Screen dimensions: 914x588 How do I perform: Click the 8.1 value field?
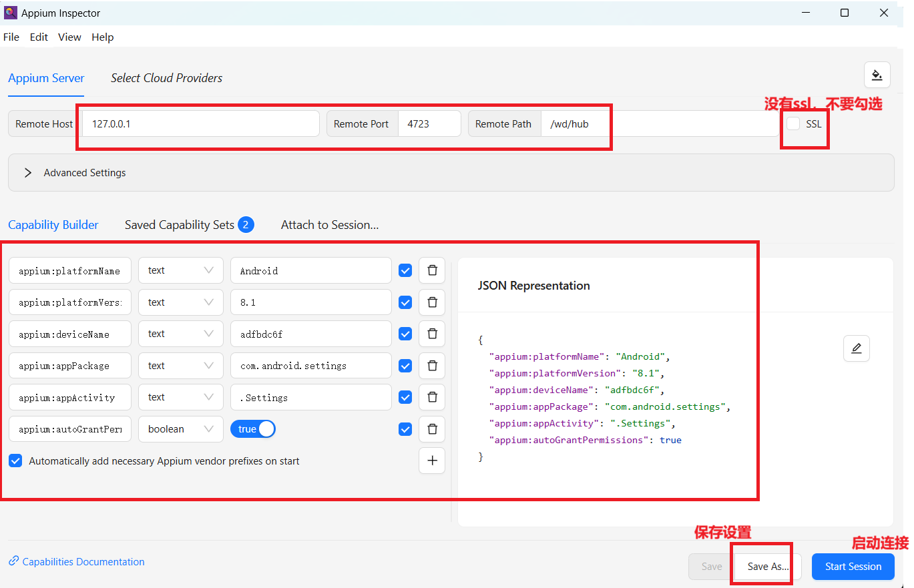[311, 302]
